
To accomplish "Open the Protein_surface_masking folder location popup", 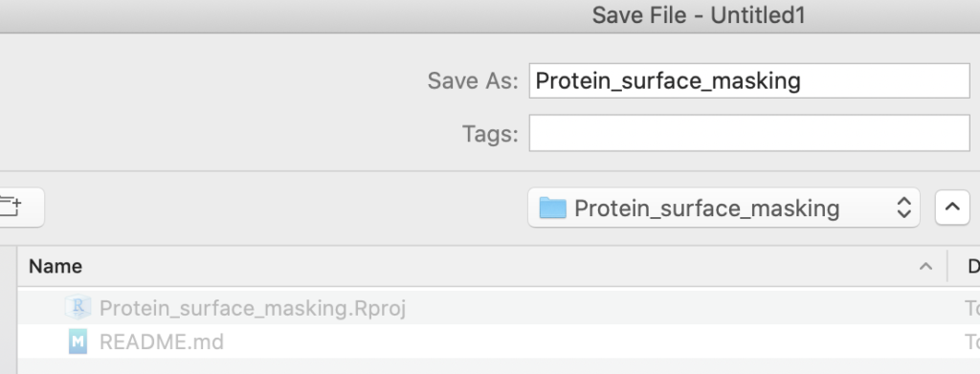I will coord(724,208).
